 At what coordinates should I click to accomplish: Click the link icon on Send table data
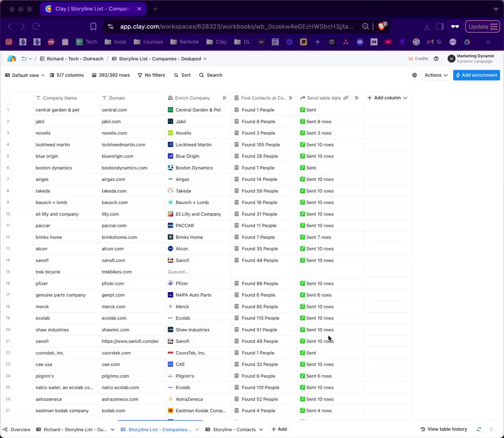click(346, 98)
